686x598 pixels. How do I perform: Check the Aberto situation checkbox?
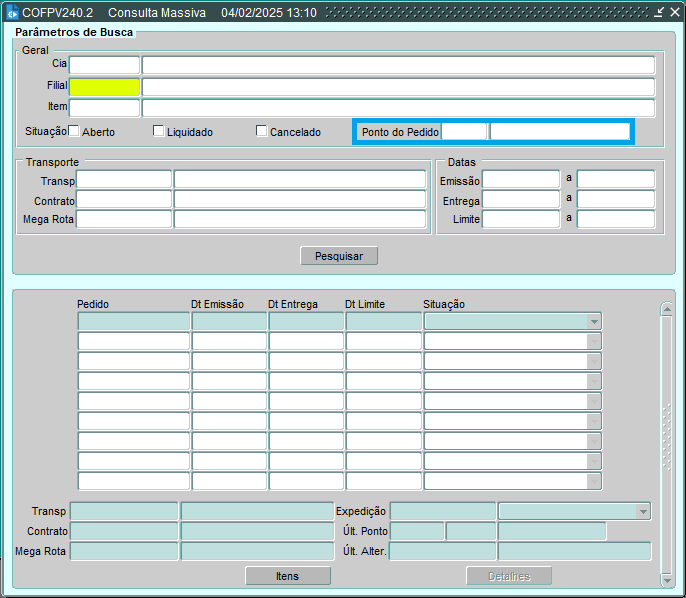(x=74, y=131)
